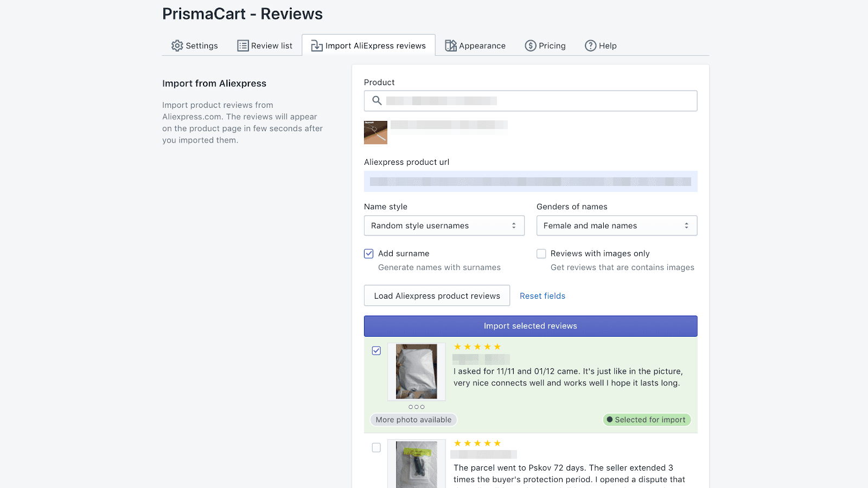This screenshot has width=868, height=488.
Task: Click the fifth star on the top review
Action: click(498, 346)
